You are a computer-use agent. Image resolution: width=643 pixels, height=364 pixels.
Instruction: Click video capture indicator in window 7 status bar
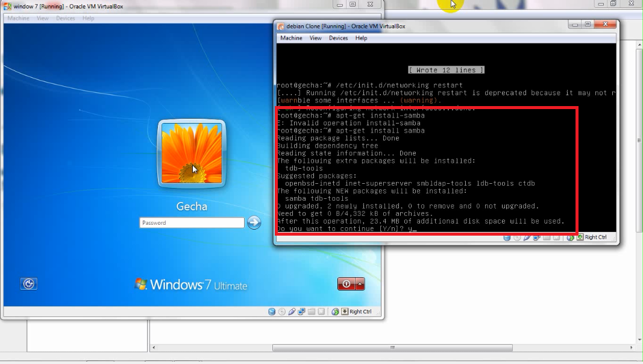322,312
